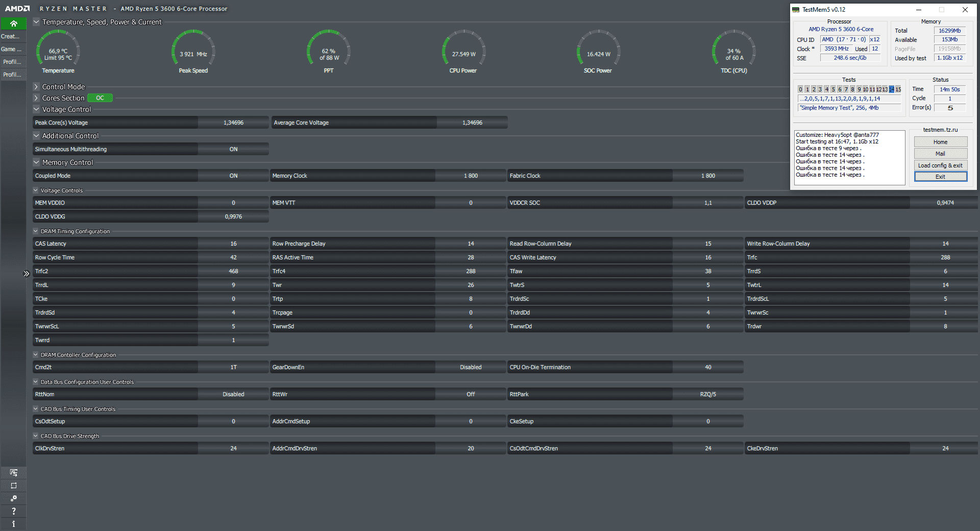Image resolution: width=980 pixels, height=531 pixels.
Task: Click the testmem.tz.ru link label
Action: (940, 130)
